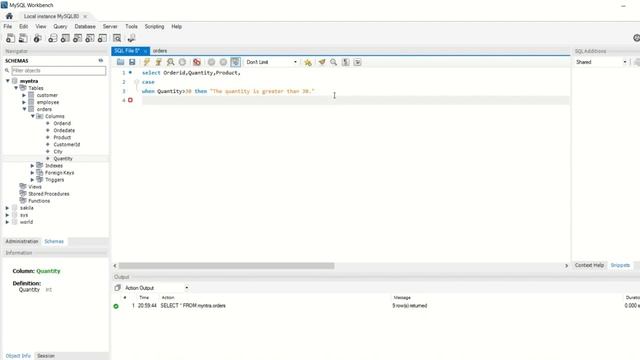Toggle auto-commit mode icon
Image resolution: width=640 pixels, height=360 pixels.
(236, 62)
